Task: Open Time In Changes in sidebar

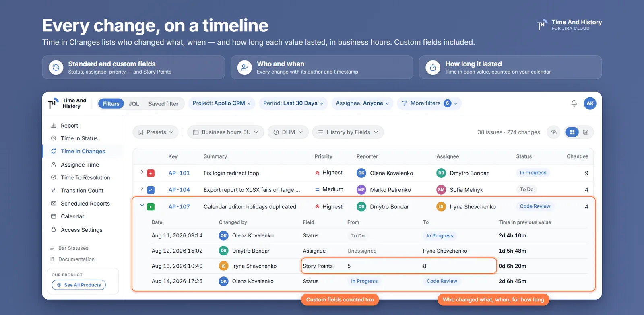Action: coord(83,151)
